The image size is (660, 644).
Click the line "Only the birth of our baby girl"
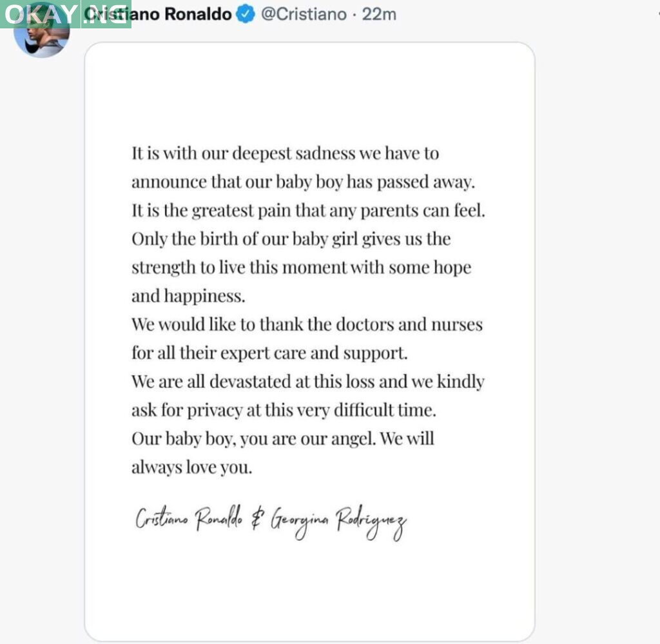[x=291, y=239]
